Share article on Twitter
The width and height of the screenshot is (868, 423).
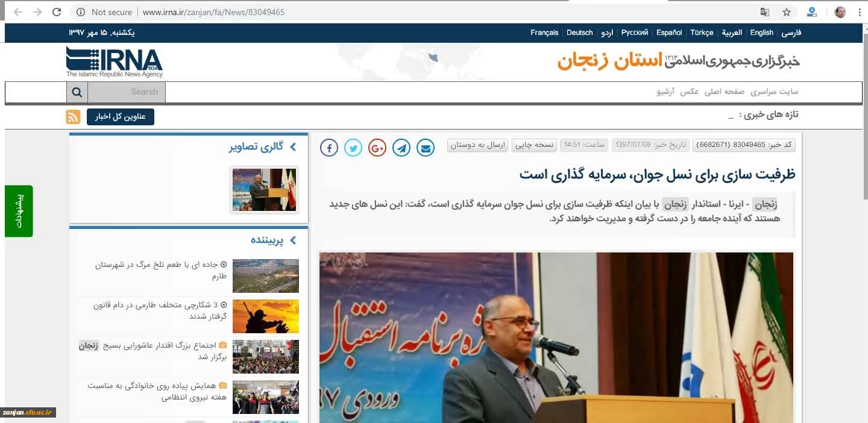353,148
